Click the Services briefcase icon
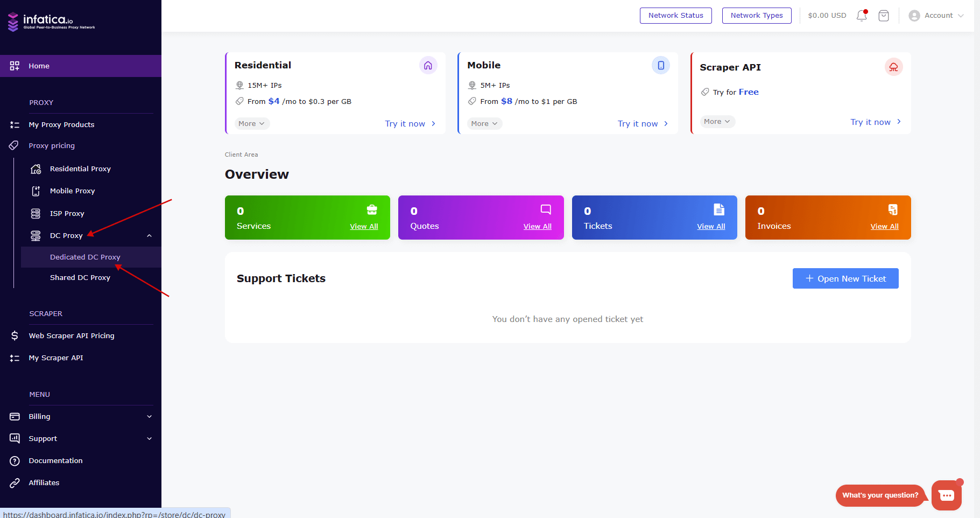 click(x=372, y=209)
